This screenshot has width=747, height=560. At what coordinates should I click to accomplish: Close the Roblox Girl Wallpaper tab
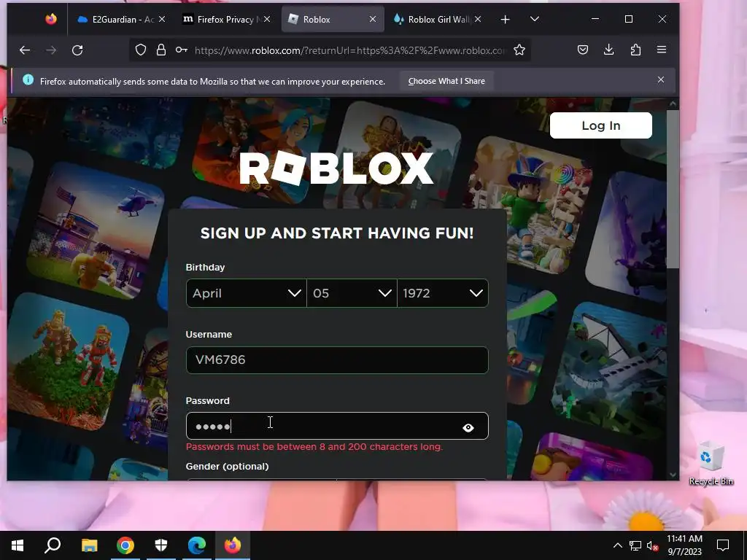(478, 19)
